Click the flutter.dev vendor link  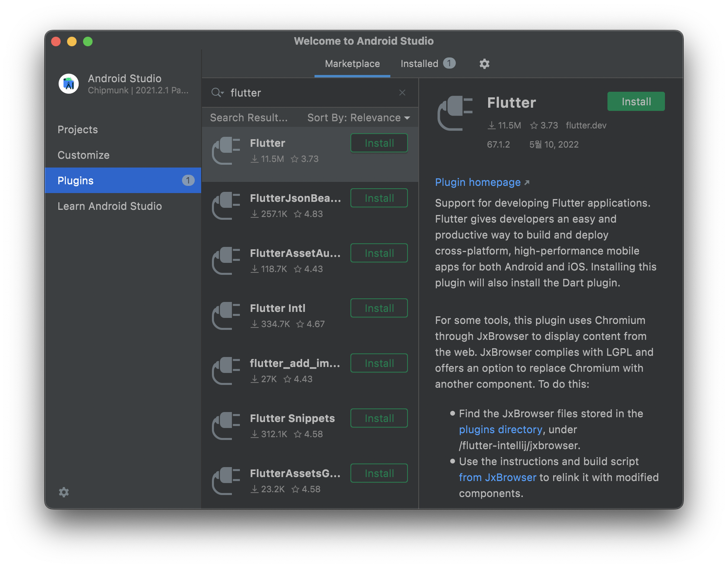point(586,126)
